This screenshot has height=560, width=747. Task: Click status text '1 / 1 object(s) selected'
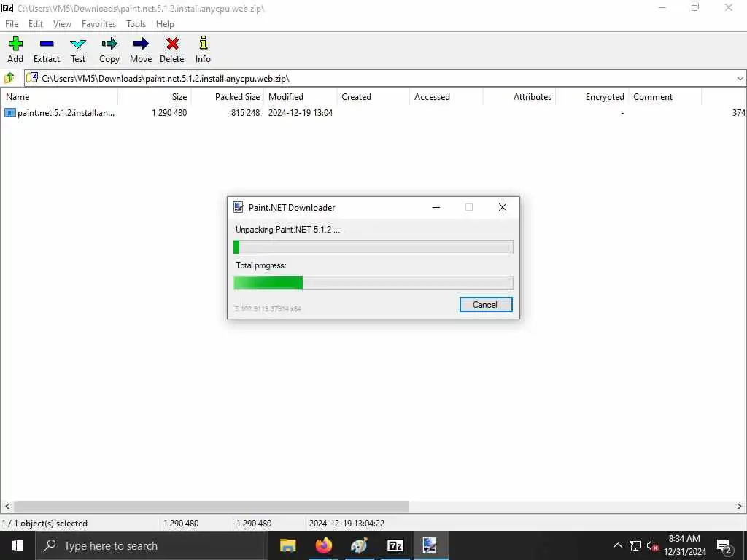pyautogui.click(x=44, y=524)
